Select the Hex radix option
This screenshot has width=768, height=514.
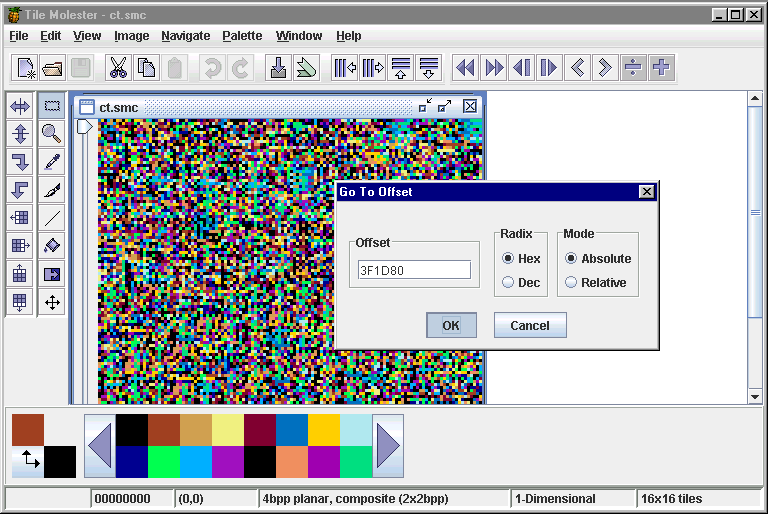(509, 259)
